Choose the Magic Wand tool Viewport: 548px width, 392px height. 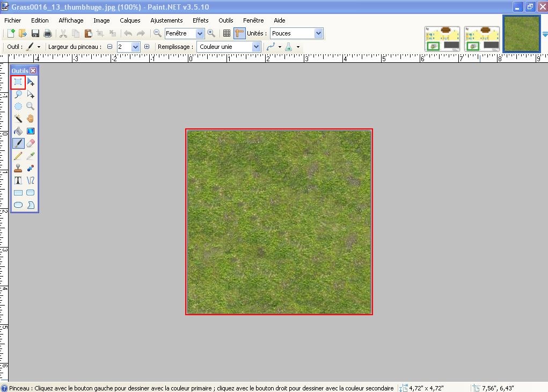(x=18, y=119)
